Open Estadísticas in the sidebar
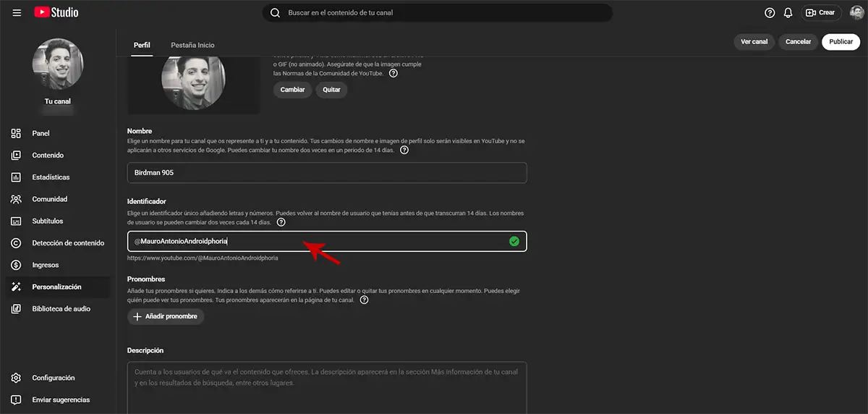The width and height of the screenshot is (868, 414). coord(58,177)
